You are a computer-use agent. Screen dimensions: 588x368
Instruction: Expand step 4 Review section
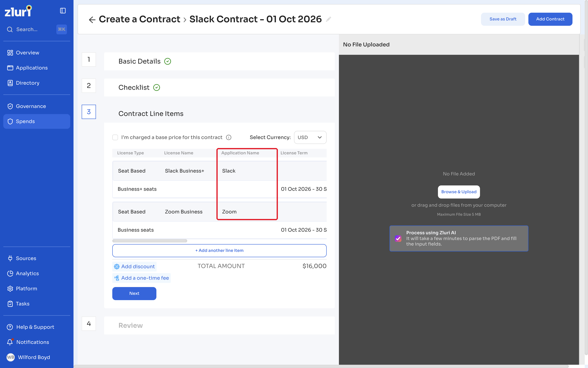(219, 325)
